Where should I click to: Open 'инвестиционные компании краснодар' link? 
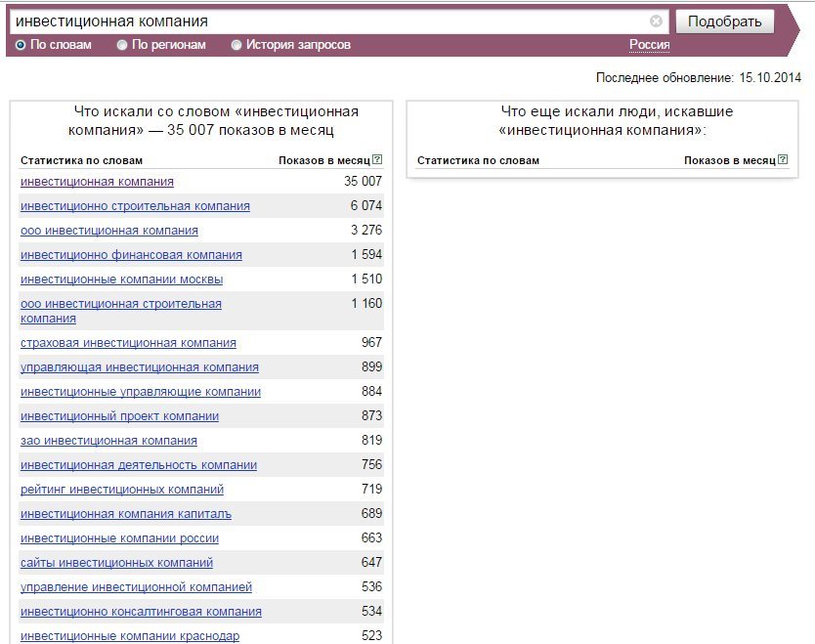click(130, 635)
